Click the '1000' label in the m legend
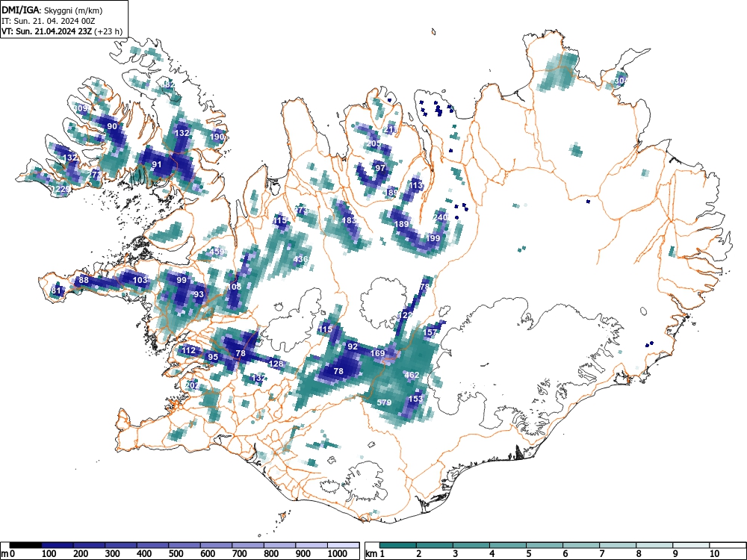The image size is (747, 560). click(x=338, y=554)
